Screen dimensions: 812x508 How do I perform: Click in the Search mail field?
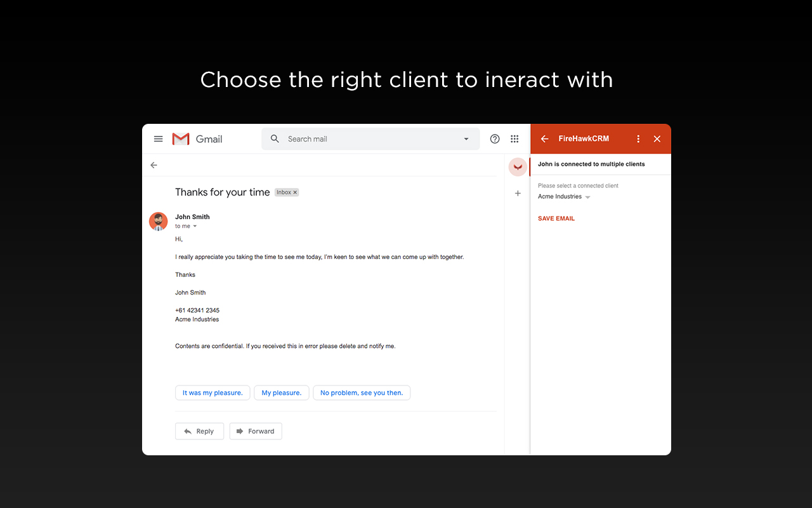[370, 139]
